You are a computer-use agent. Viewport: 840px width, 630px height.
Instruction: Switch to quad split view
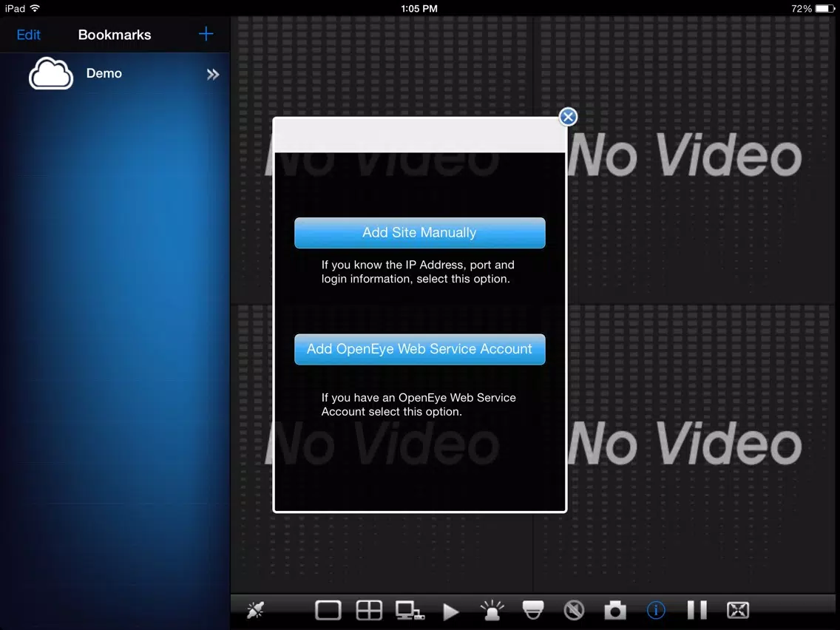(369, 610)
